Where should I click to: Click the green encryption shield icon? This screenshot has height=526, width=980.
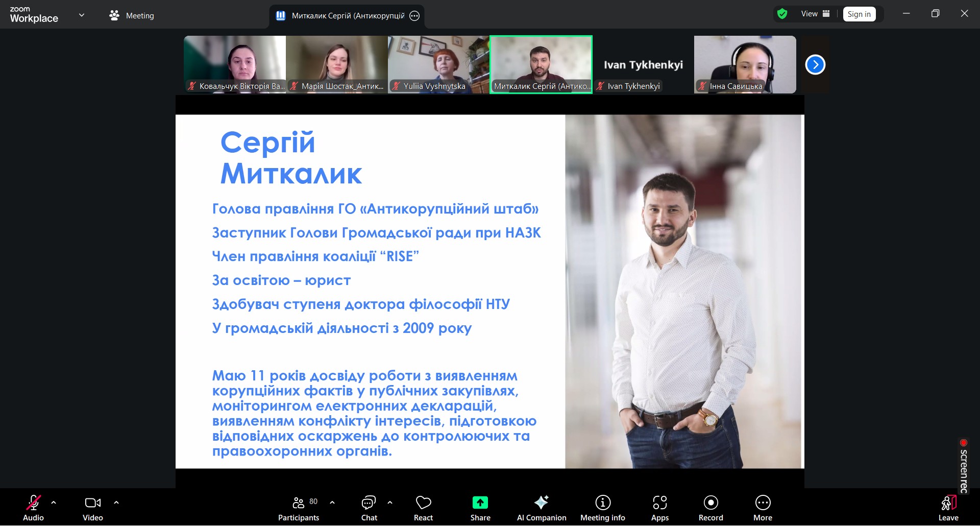pos(782,14)
